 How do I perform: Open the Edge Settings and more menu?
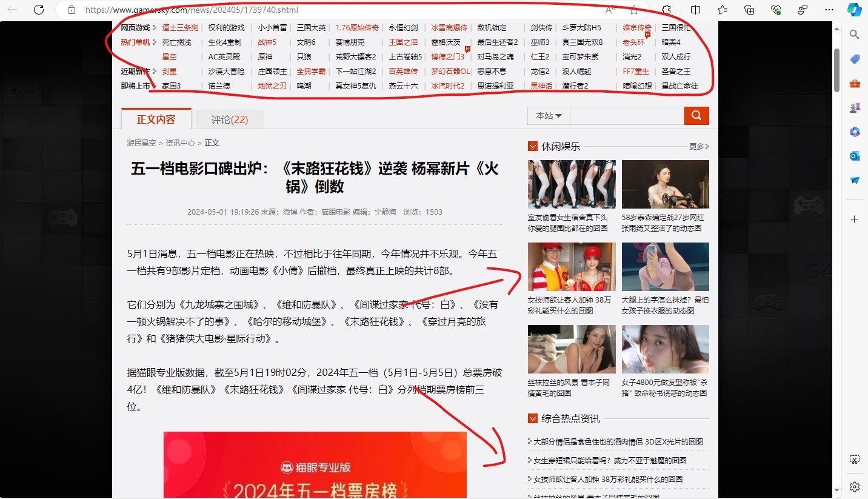[x=829, y=10]
